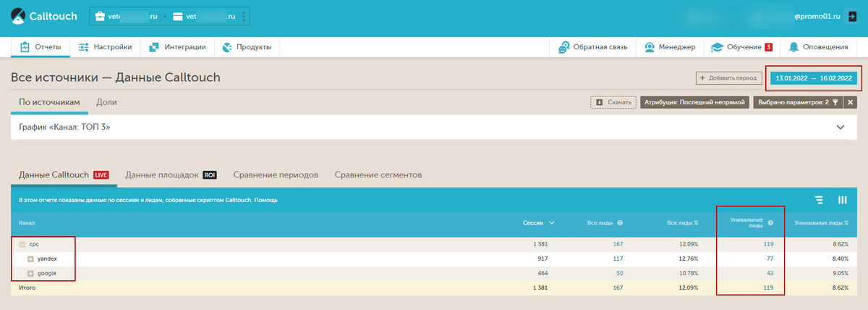Collapse the cpc channel row
This screenshot has height=310, width=868.
(x=22, y=245)
